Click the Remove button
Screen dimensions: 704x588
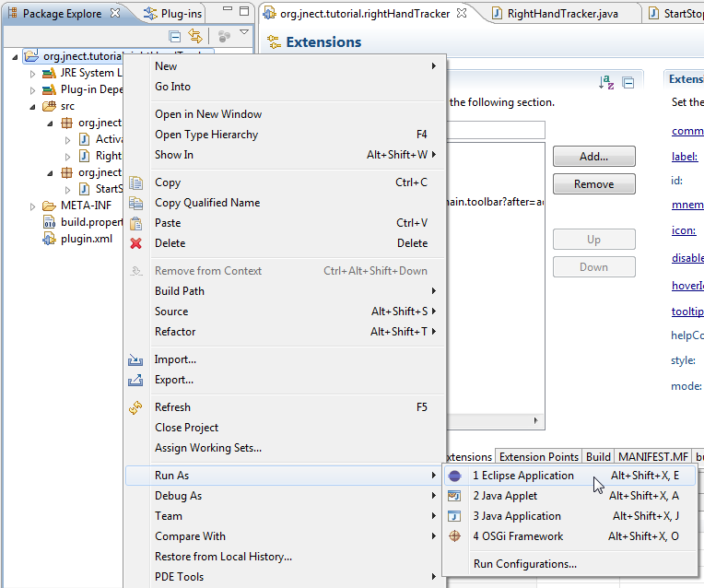(594, 184)
